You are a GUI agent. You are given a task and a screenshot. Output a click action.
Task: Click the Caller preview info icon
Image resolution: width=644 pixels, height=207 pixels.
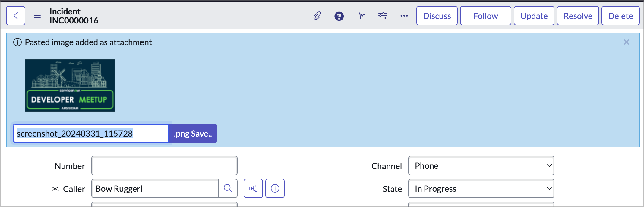click(275, 188)
